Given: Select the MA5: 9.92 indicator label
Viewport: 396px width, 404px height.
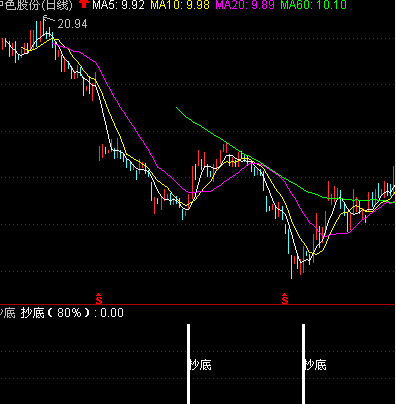Looking at the screenshot, I should click(x=119, y=5).
